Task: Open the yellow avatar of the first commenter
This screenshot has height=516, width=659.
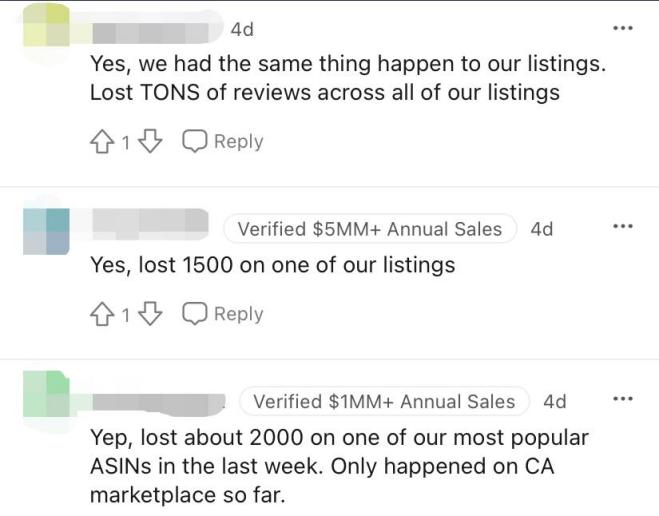Action: (45, 28)
